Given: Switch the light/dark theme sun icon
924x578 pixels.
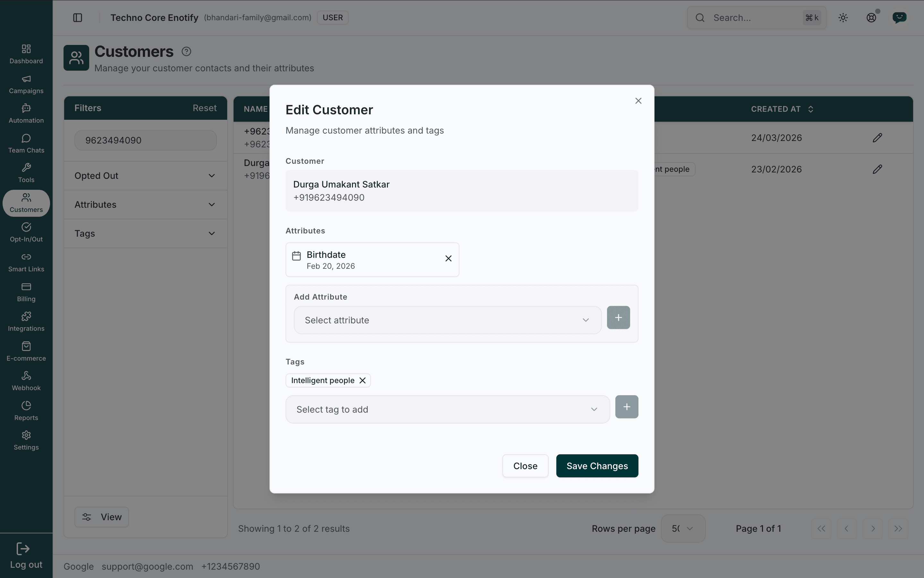Looking at the screenshot, I should tap(843, 18).
